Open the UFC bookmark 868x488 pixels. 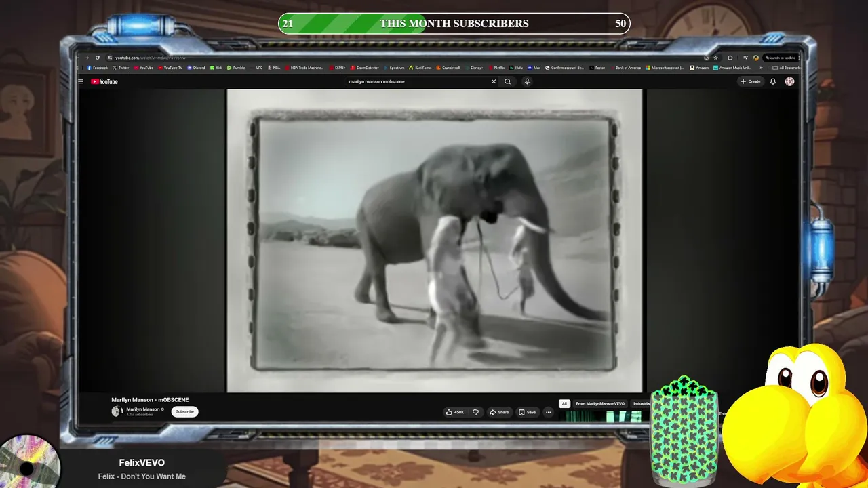click(256, 68)
